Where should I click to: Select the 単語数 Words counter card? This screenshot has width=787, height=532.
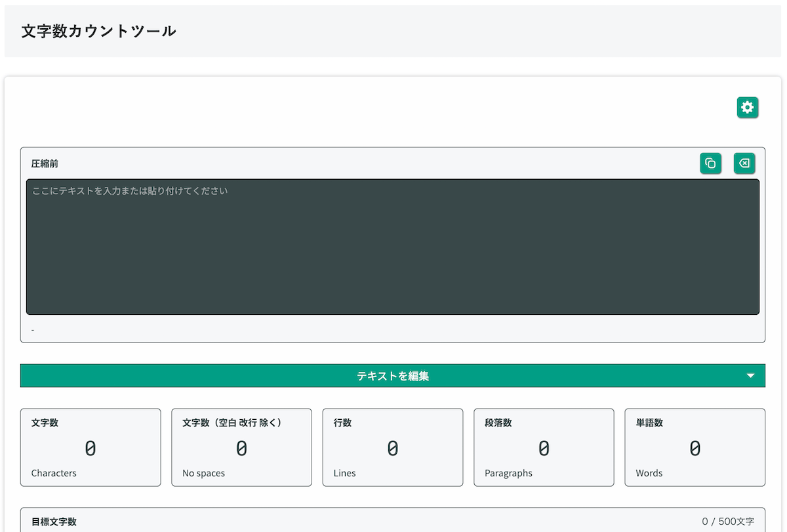[695, 447]
